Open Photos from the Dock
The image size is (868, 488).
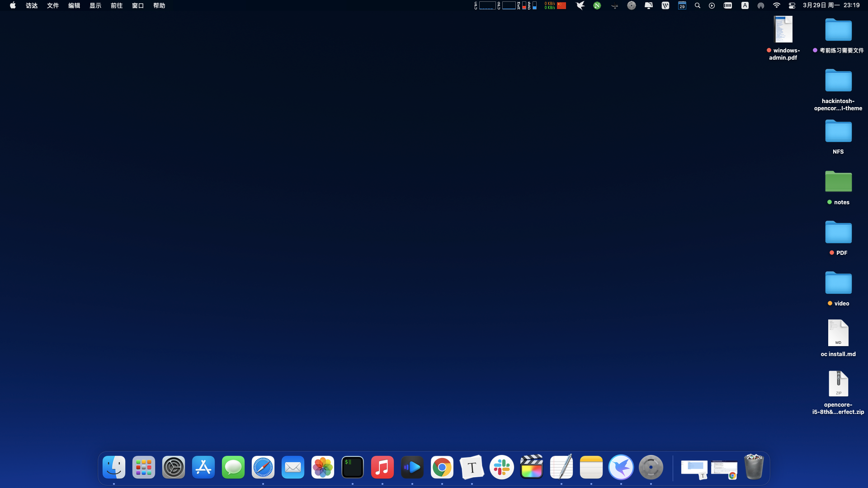pyautogui.click(x=323, y=467)
